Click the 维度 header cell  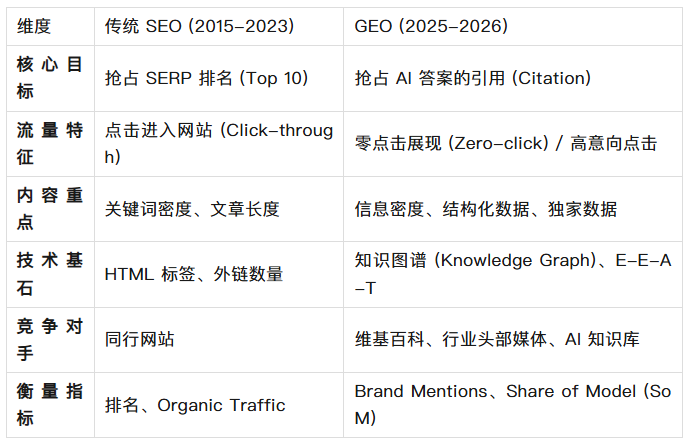(x=36, y=26)
